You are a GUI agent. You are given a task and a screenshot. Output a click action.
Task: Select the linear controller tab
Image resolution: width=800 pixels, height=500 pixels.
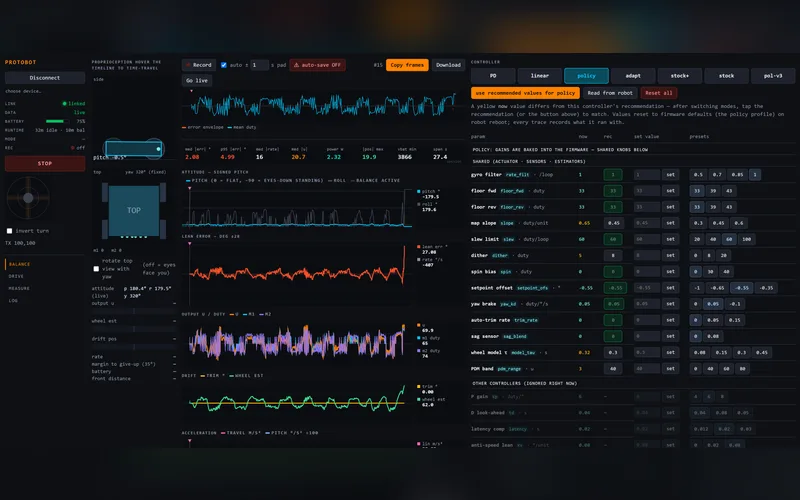[540, 76]
